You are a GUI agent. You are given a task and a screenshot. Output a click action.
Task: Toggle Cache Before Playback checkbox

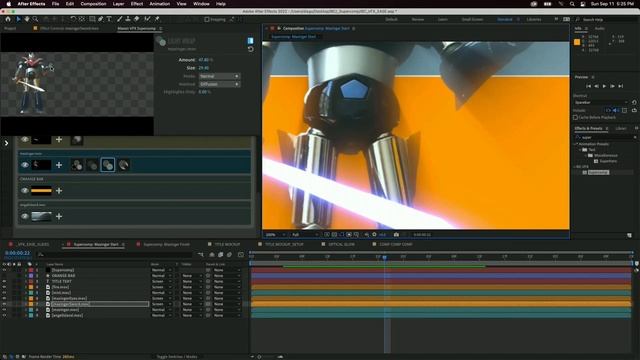click(575, 118)
